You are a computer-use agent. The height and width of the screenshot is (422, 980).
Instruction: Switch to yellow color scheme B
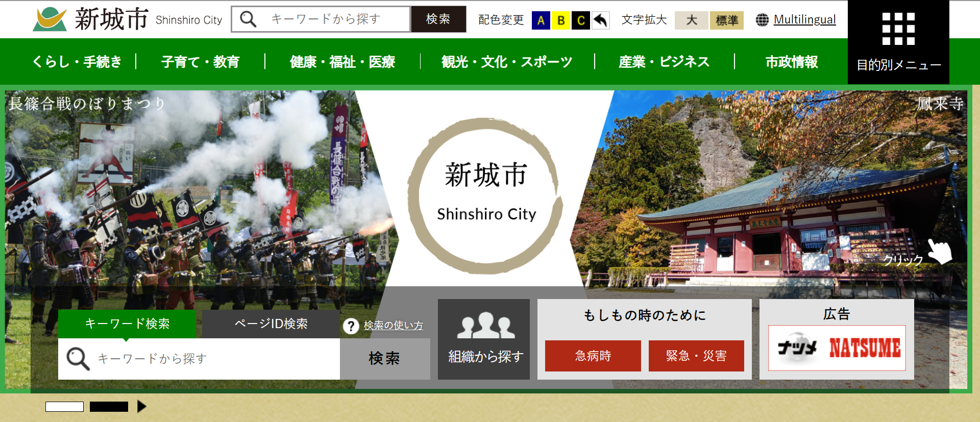[x=561, y=20]
